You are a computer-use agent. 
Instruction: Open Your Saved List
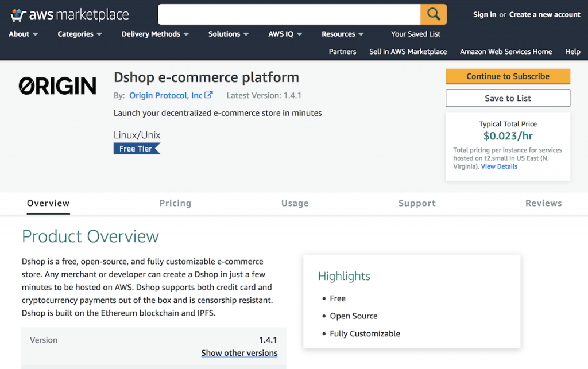click(416, 34)
